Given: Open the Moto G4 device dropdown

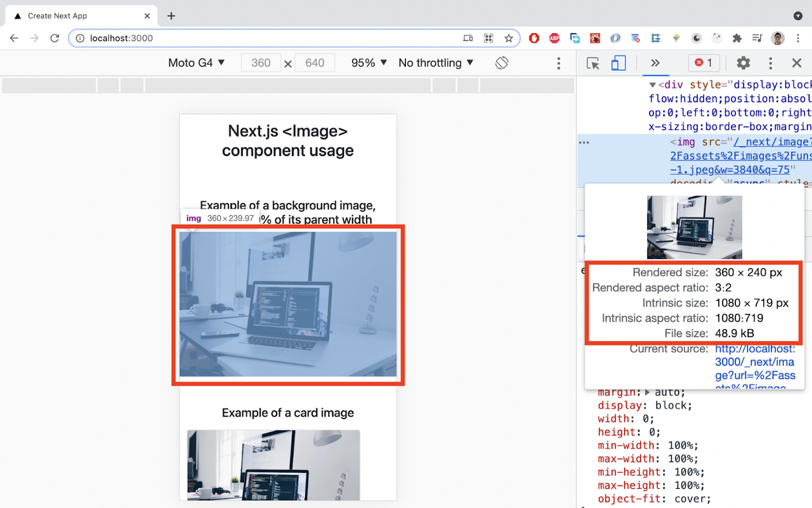Looking at the screenshot, I should tap(197, 63).
